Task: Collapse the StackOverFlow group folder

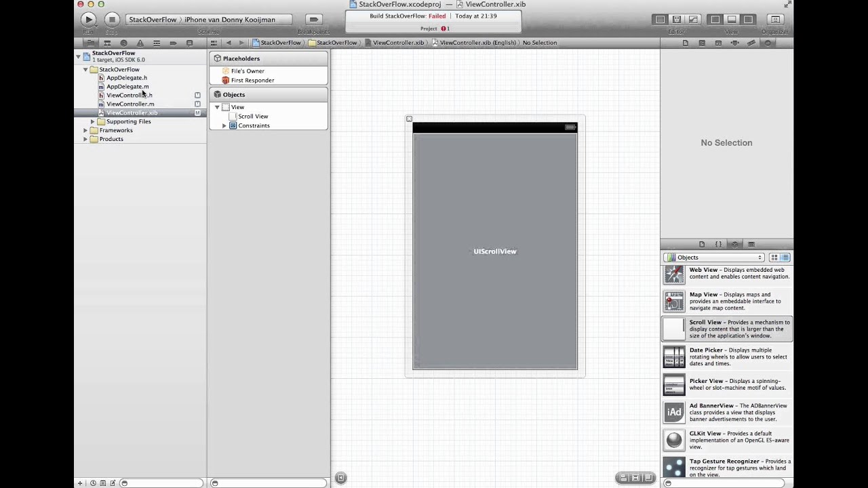Action: 85,70
